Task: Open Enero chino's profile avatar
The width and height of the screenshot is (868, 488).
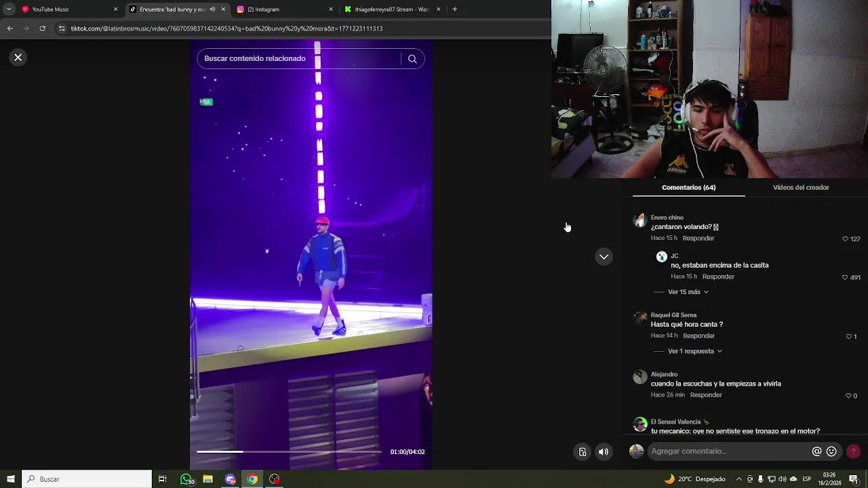Action: tap(640, 220)
